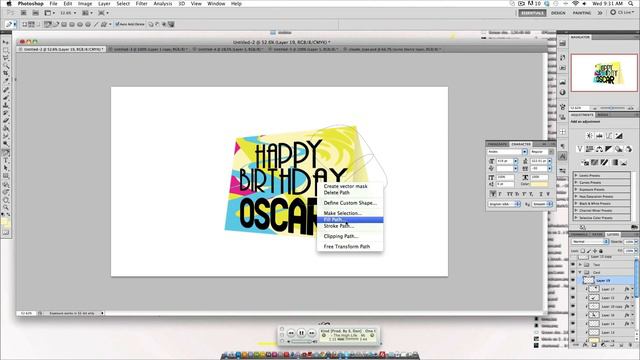Select the Ellipse shape in options bar

(x=80, y=24)
